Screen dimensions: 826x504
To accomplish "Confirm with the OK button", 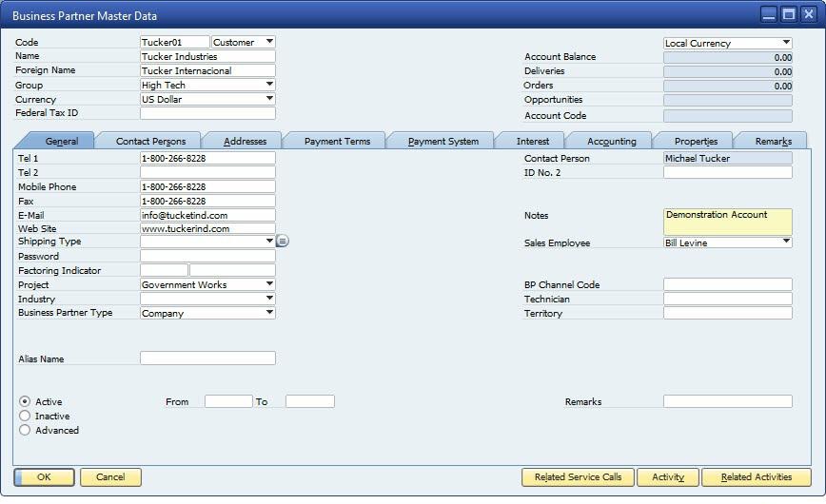I will click(x=44, y=476).
